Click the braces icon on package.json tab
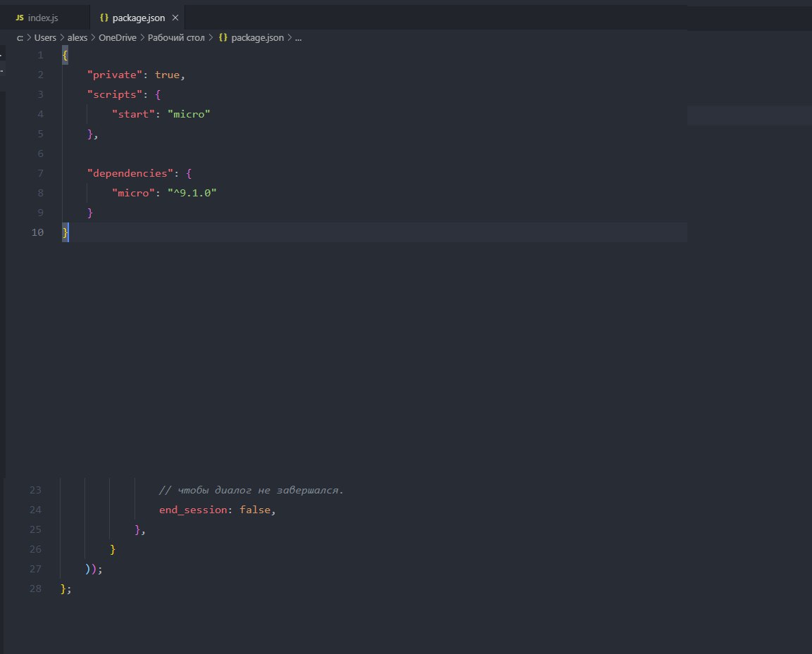This screenshot has width=812, height=654. (x=104, y=18)
